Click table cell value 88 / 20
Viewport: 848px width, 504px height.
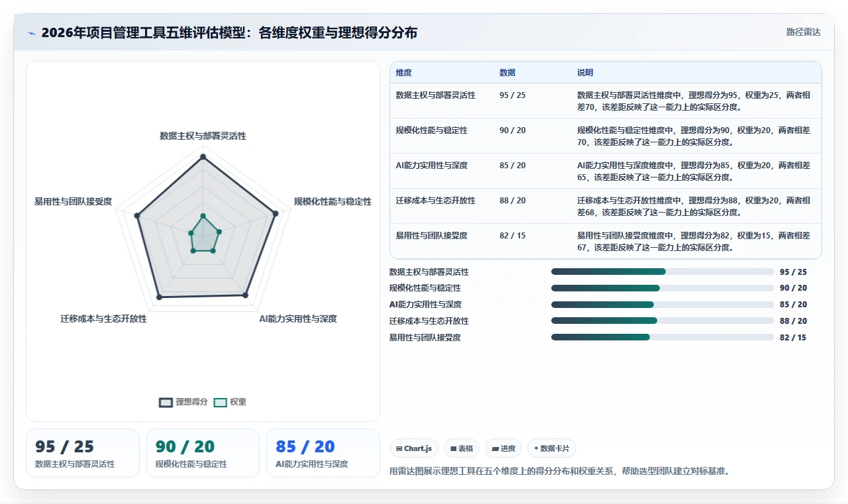pyautogui.click(x=512, y=201)
